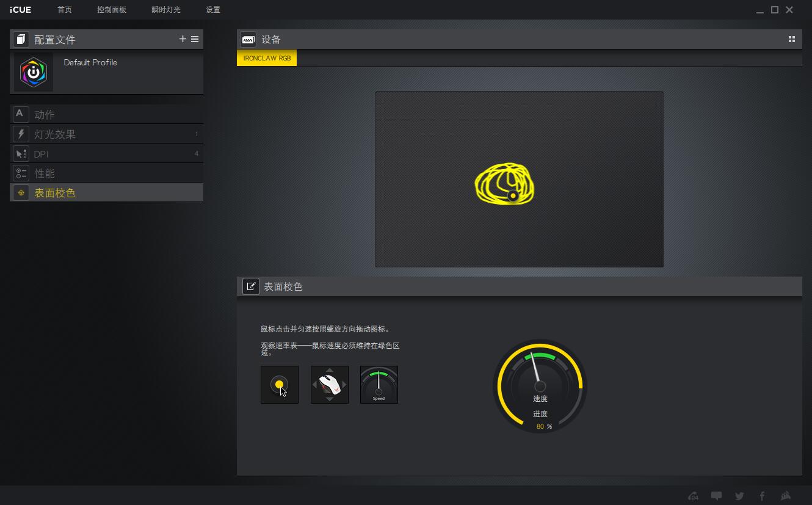
Task: Open the 动作 section
Action: (x=106, y=114)
